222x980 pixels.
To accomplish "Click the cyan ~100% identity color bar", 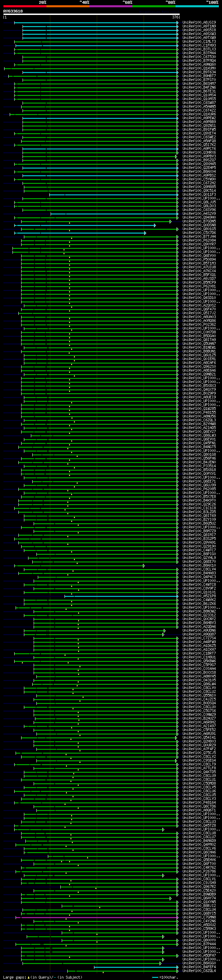I will pyautogui.click(x=197, y=6).
